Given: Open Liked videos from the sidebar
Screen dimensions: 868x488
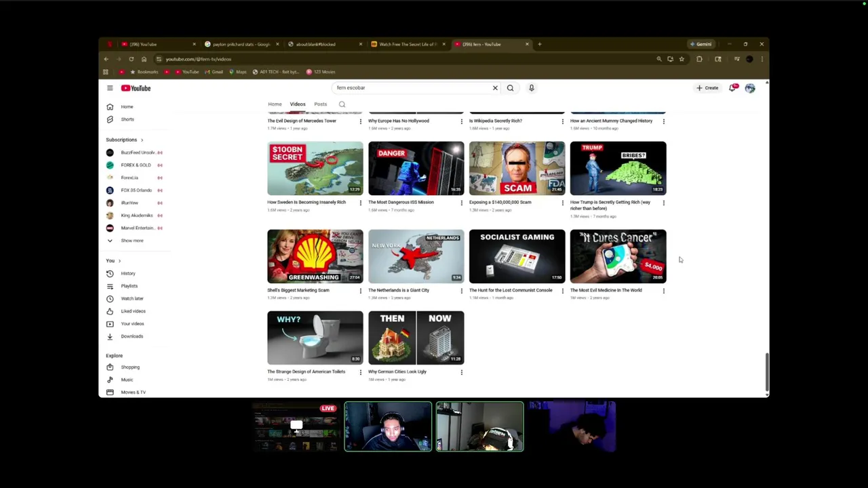Looking at the screenshot, I should 133,311.
